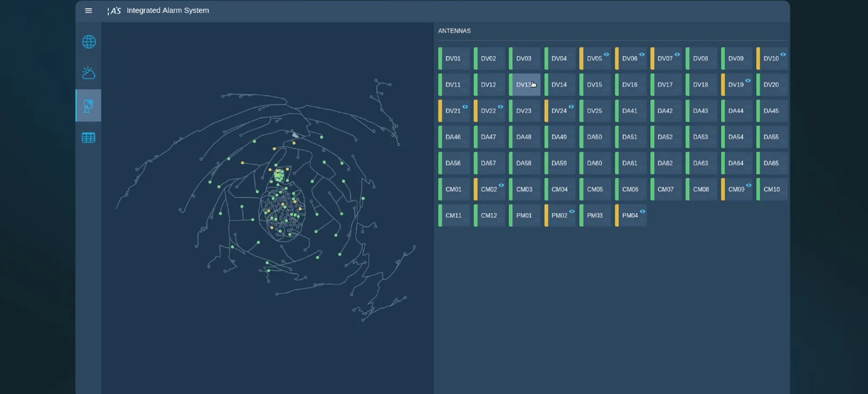The image size is (868, 394).
Task: Toggle the eye icon on PM04
Action: click(642, 211)
